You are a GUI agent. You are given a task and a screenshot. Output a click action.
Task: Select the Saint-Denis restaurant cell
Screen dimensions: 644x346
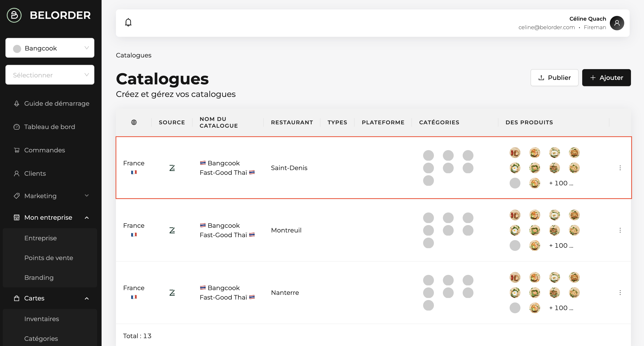pos(289,168)
